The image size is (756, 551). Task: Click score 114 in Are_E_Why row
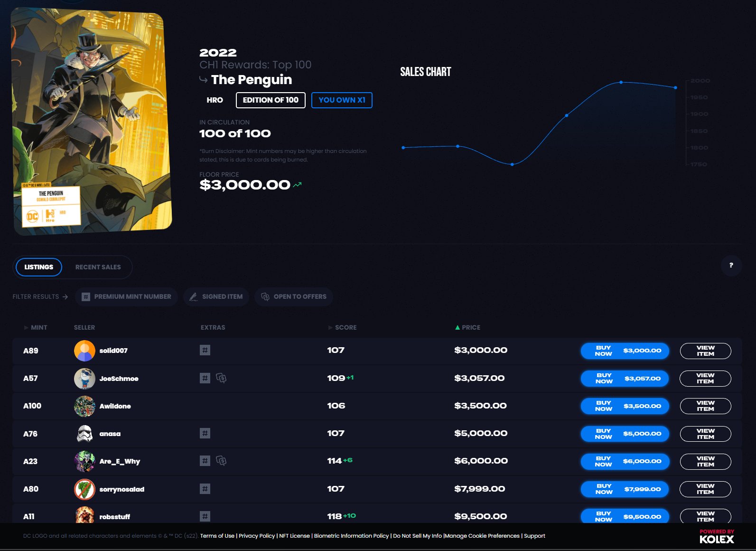(x=334, y=461)
